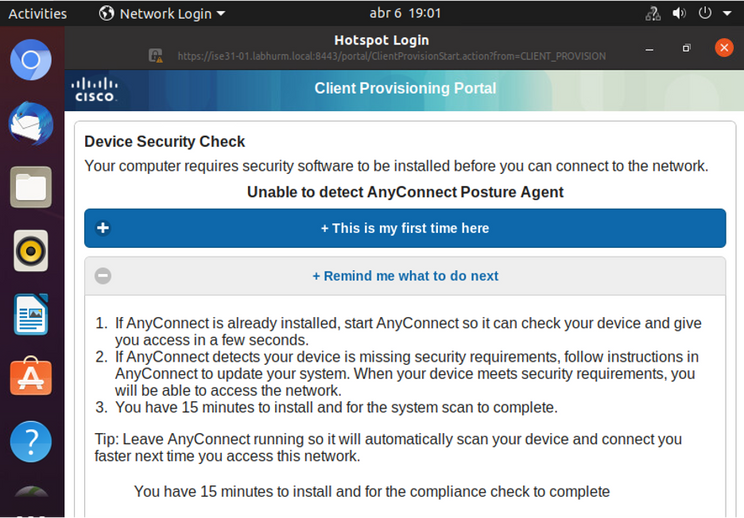
Task: Click the portal URL text
Action: [391, 56]
